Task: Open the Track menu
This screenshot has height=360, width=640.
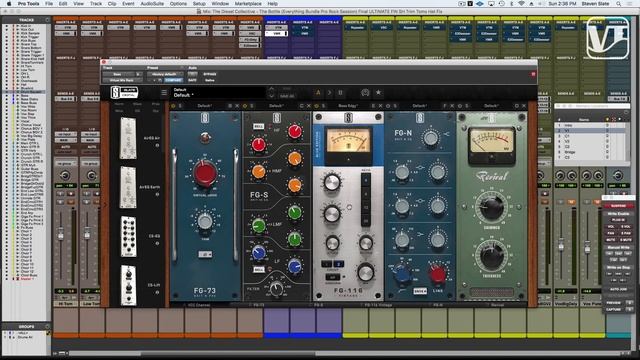Action: coord(96,4)
